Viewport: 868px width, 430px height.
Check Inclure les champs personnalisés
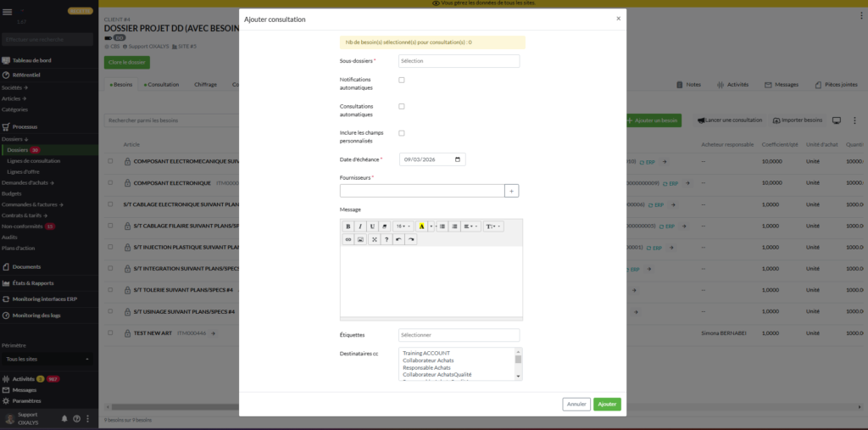click(402, 133)
